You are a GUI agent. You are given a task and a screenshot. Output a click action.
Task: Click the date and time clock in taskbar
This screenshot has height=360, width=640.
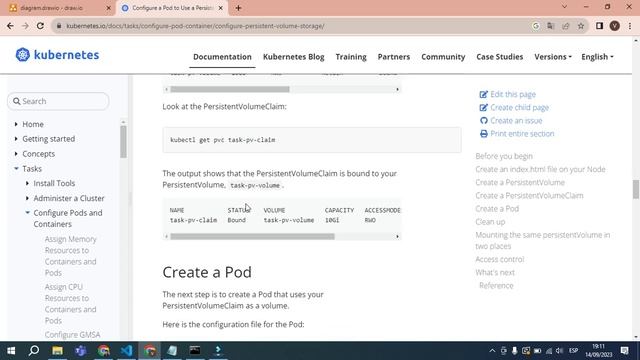pos(598,351)
